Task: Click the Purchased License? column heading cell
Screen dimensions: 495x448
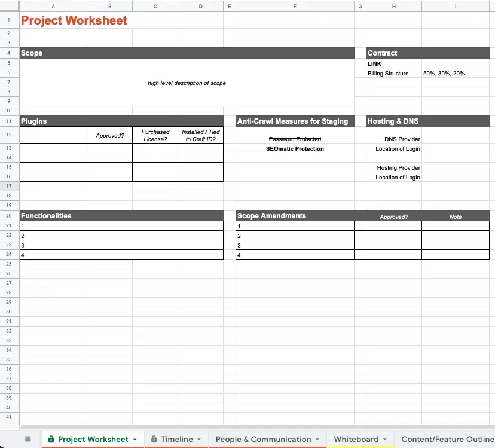Action: pyautogui.click(x=155, y=135)
